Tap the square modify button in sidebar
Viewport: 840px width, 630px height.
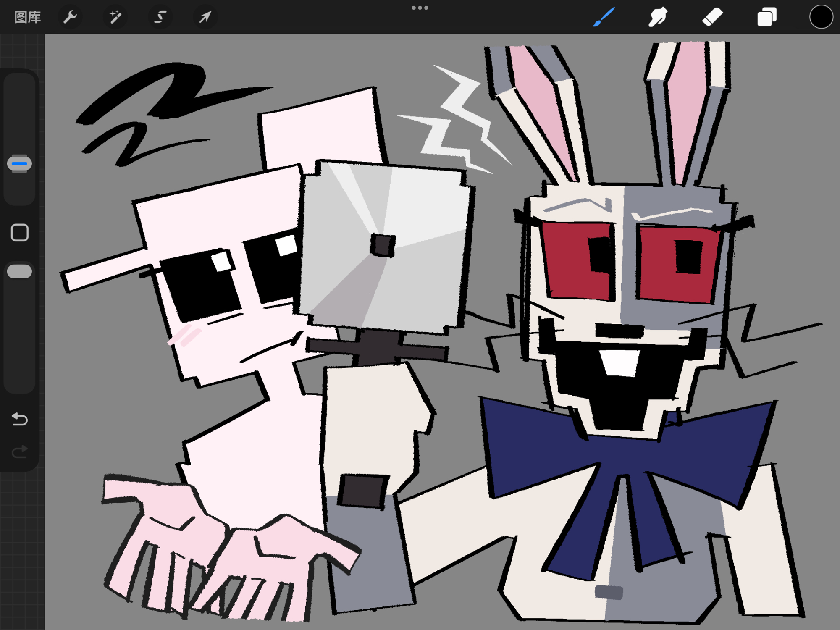click(x=20, y=232)
